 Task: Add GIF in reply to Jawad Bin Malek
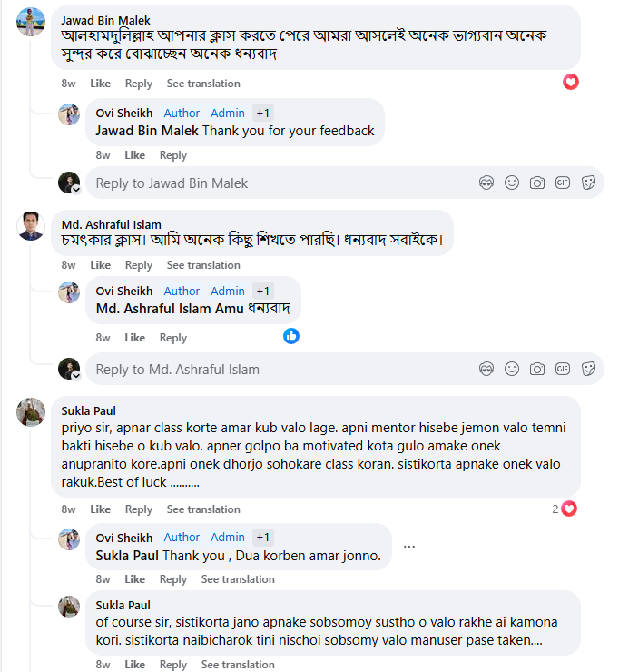(563, 183)
